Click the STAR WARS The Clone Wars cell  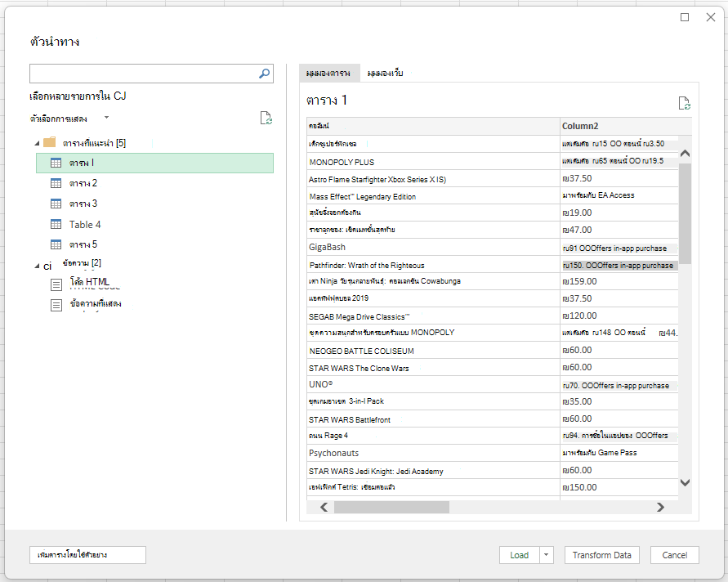click(x=434, y=368)
